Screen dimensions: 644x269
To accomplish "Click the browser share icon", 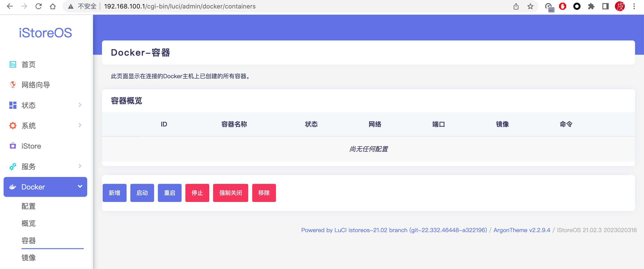I will click(x=516, y=6).
